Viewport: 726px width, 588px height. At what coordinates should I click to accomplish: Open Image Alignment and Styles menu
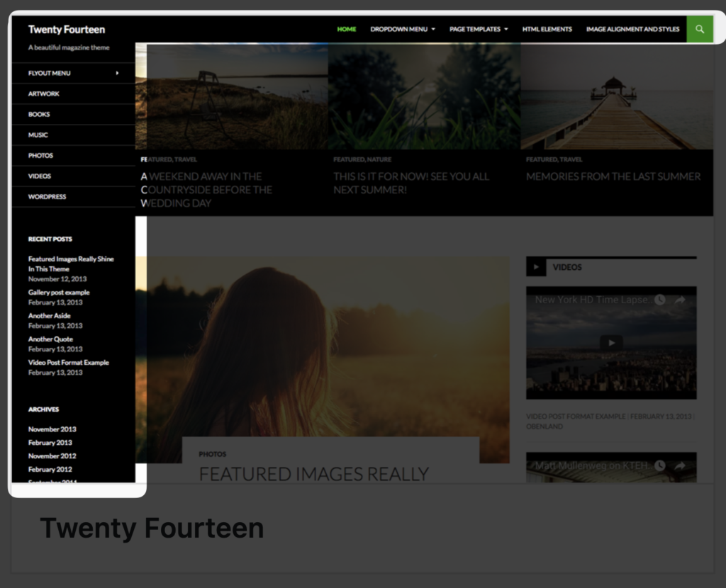(632, 29)
